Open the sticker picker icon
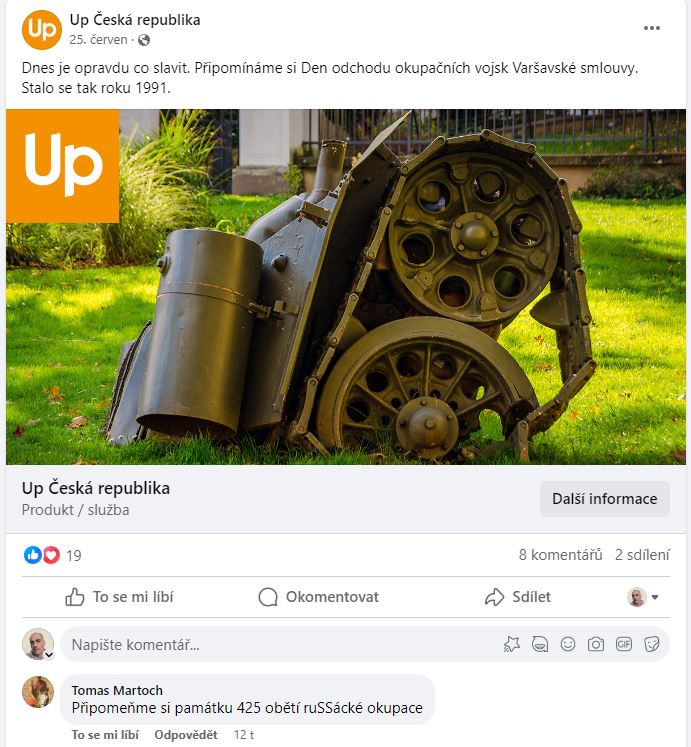This screenshot has width=691, height=747. [x=651, y=645]
